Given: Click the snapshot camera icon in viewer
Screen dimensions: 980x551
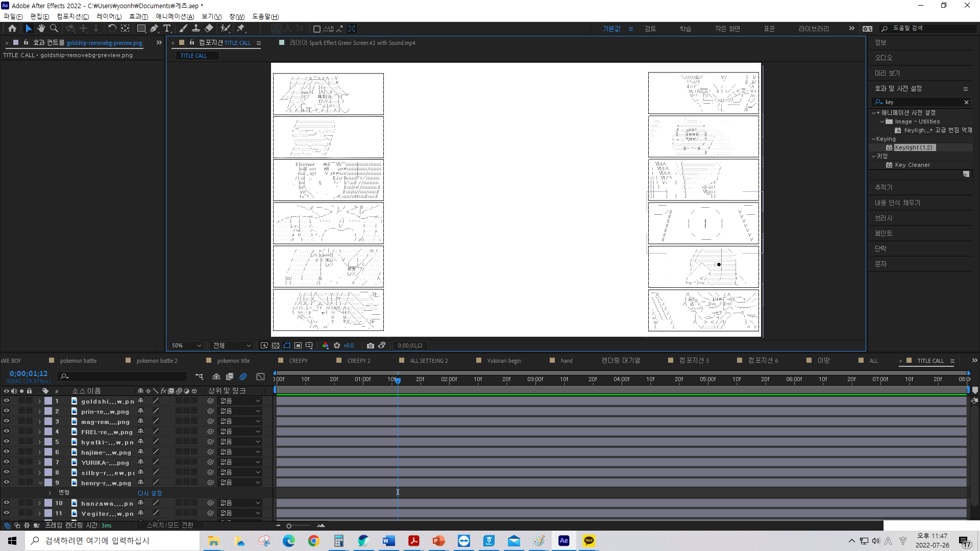Looking at the screenshot, I should coord(371,345).
